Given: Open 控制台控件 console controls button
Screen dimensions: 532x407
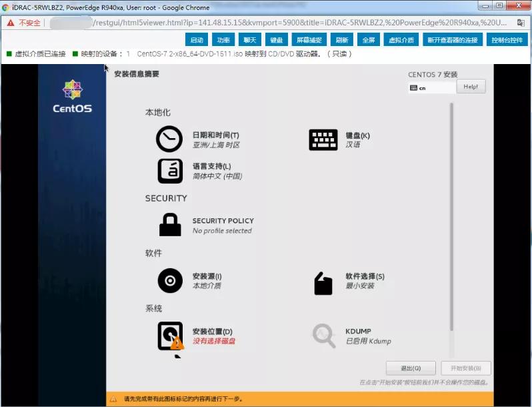Looking at the screenshot, I should (507, 40).
